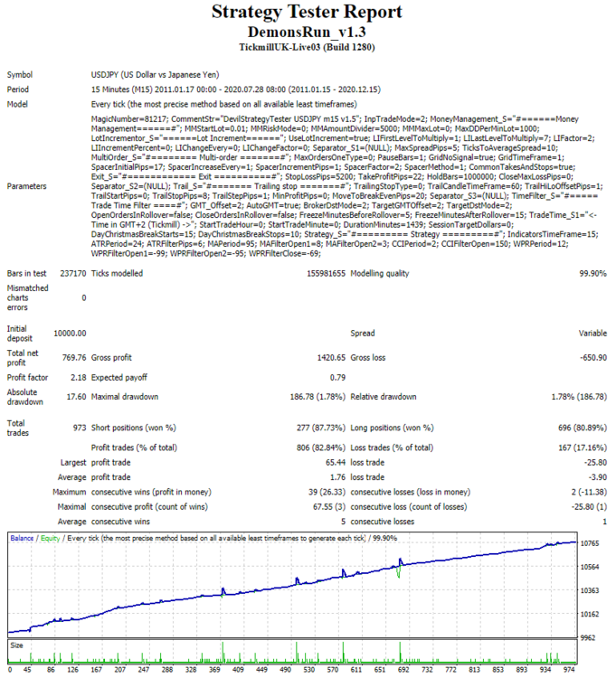Click the x-axis trade number 974
The width and height of the screenshot is (616, 678).
[x=569, y=669]
